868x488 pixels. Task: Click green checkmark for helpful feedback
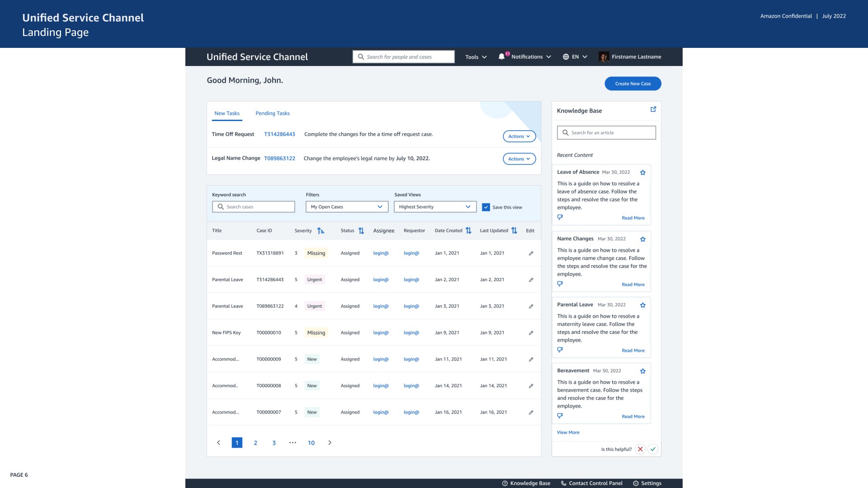(652, 449)
